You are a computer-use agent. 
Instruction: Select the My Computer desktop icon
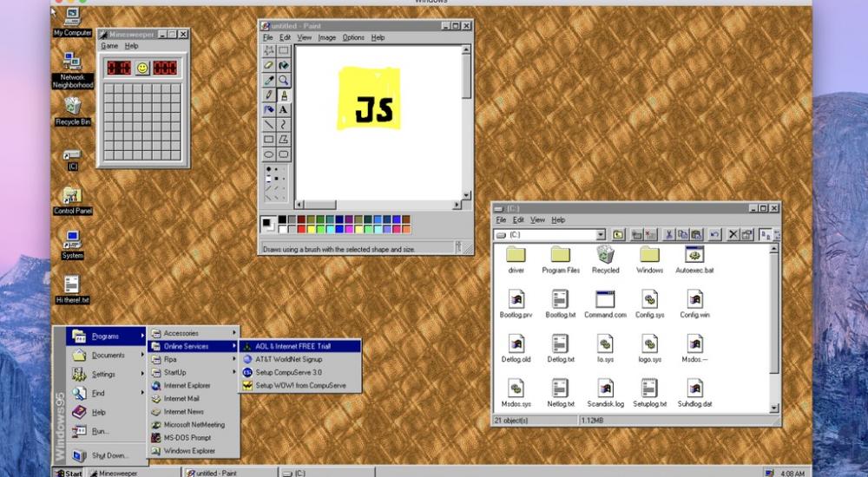point(73,22)
